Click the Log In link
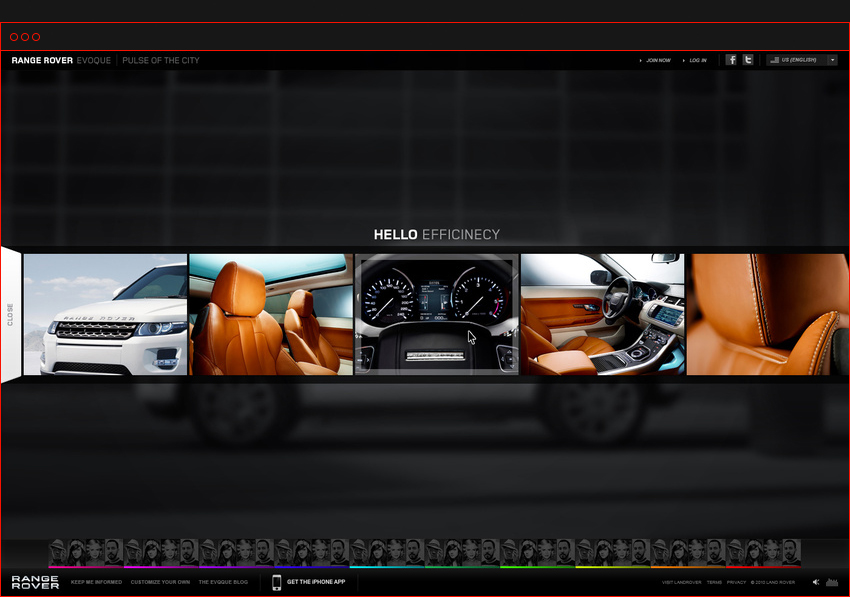Screen dimensions: 850x597 tap(697, 60)
